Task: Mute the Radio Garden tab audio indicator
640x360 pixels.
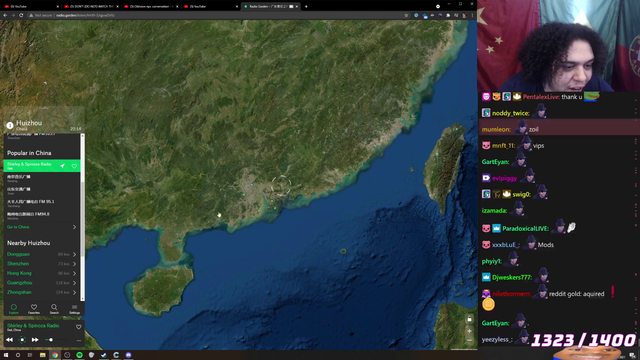Action: (x=291, y=7)
